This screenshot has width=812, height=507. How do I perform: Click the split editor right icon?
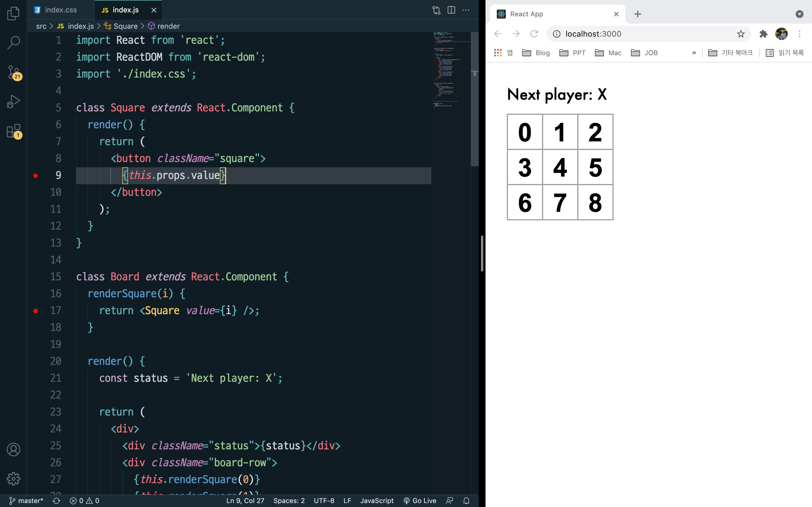click(451, 10)
